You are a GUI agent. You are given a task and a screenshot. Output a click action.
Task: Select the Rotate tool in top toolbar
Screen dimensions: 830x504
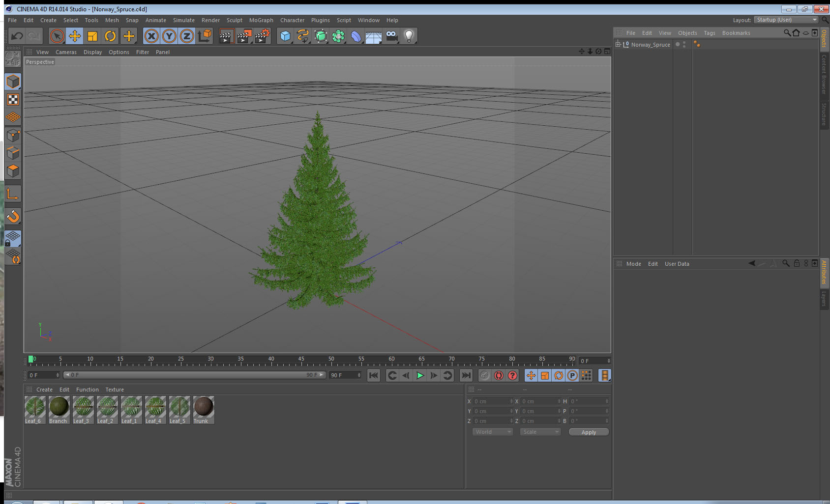[x=110, y=36]
